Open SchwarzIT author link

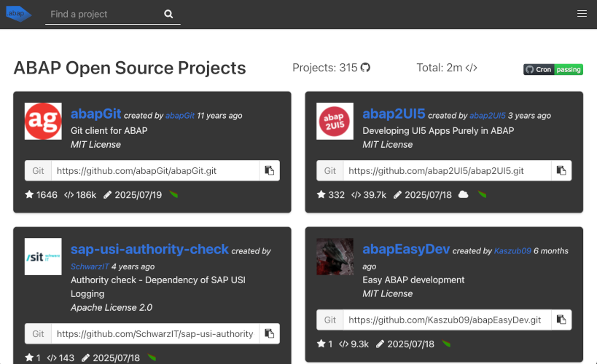[90, 266]
